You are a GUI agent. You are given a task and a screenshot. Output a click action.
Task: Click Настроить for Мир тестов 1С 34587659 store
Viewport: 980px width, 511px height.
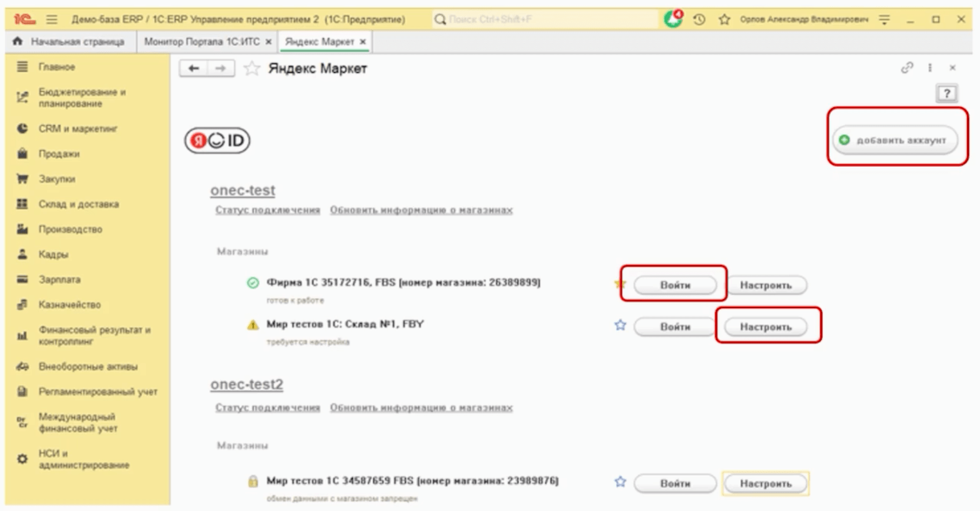click(x=766, y=483)
